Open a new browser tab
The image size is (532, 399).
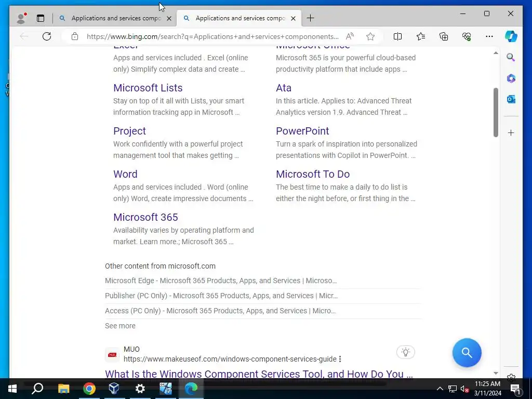[x=310, y=18]
